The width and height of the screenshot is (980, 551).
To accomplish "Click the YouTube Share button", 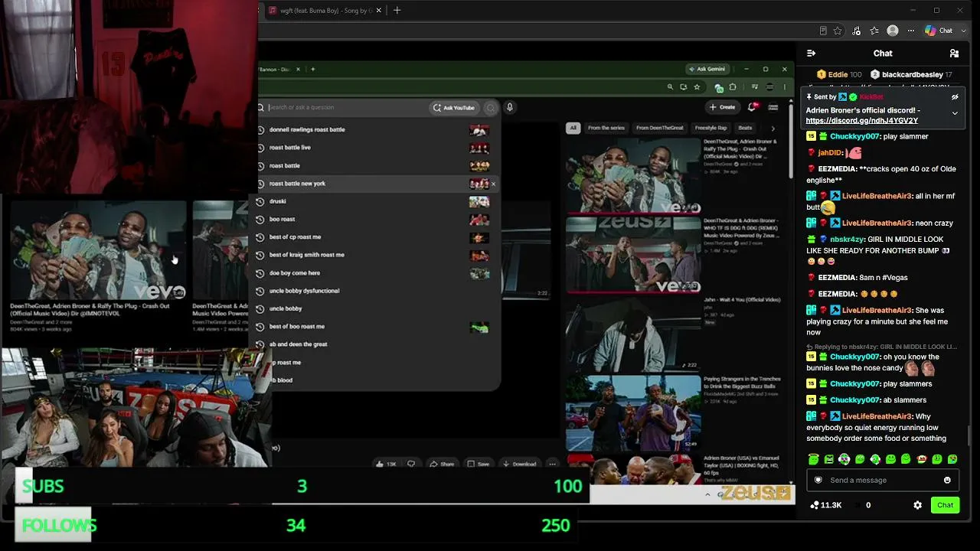I will [x=442, y=464].
